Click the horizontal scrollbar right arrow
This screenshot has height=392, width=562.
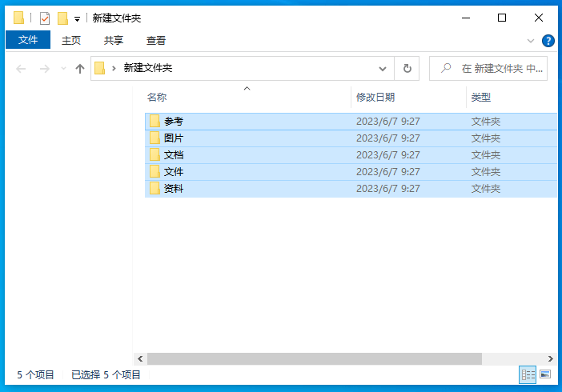click(551, 358)
